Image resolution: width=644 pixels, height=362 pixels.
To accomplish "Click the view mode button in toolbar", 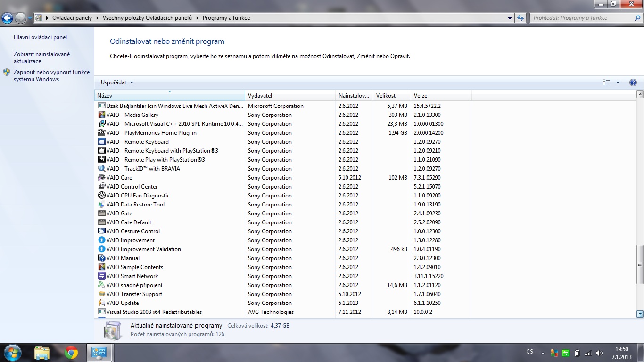I will (x=607, y=82).
